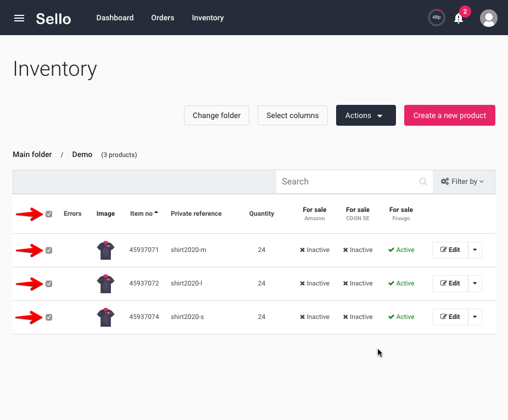Expand the dropdown arrow beside Edit for 45937071
Viewport: 508px width, 420px height.
click(475, 250)
